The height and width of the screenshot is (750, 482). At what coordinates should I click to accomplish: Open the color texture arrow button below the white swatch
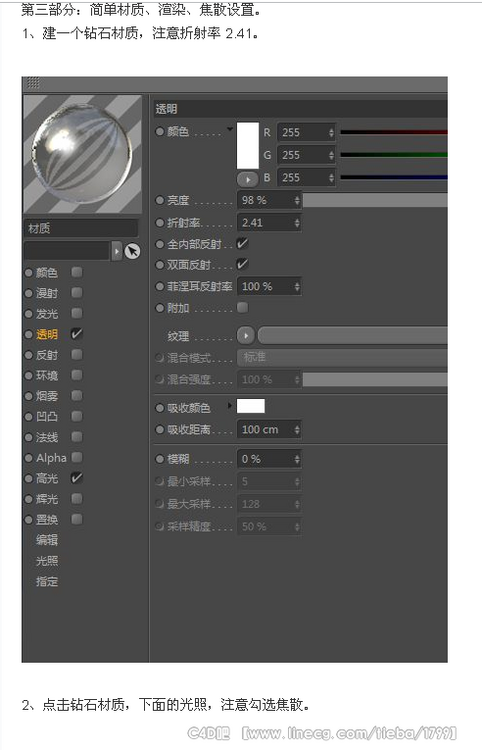[x=248, y=180]
